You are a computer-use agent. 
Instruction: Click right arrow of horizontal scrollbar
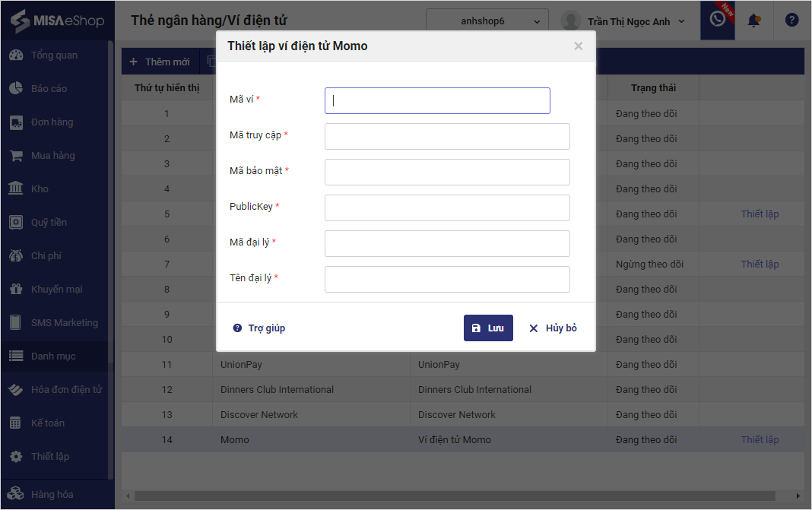pos(798,496)
